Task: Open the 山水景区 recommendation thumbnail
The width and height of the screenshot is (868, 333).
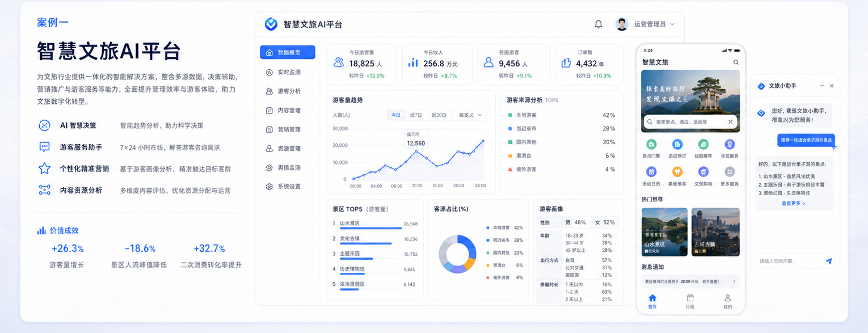Action: 664,231
